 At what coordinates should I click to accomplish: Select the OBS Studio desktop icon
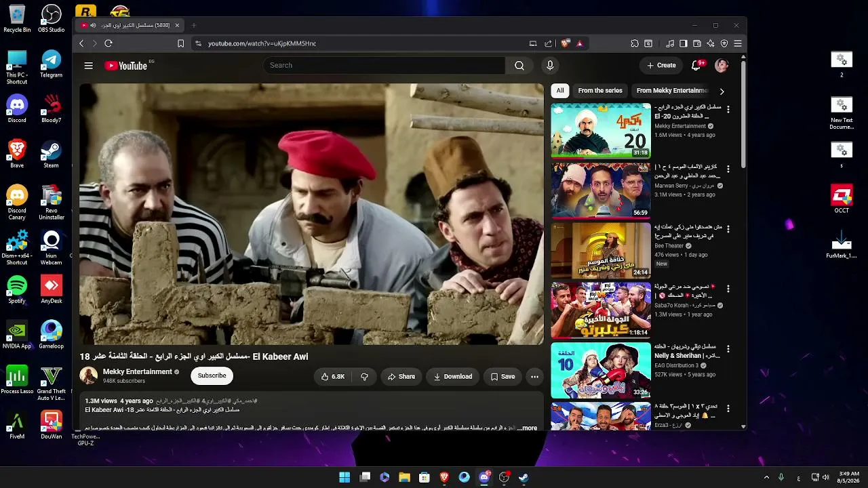click(x=52, y=18)
